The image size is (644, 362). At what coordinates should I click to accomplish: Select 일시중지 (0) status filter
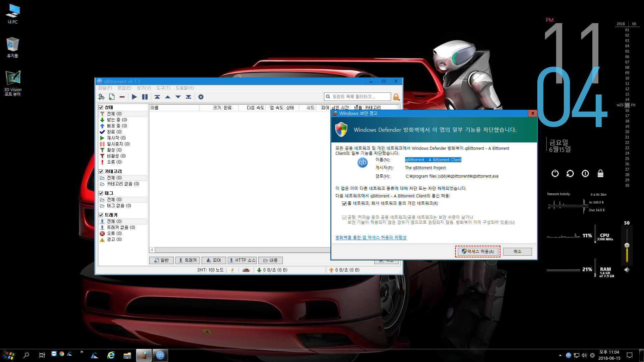tap(123, 144)
